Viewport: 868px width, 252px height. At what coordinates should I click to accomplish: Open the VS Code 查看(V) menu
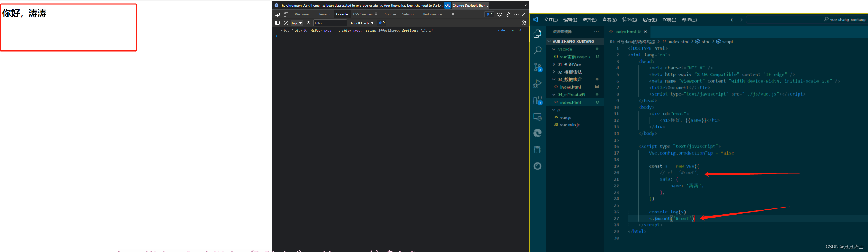[x=609, y=20]
